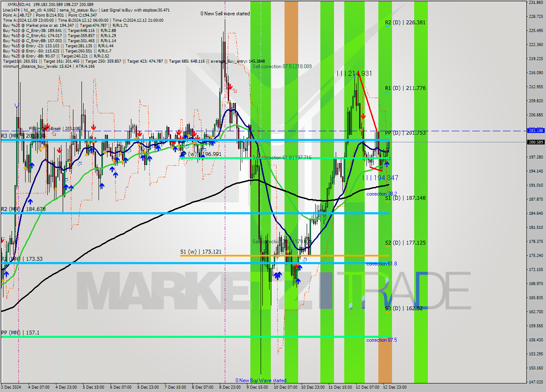Click the R2 (D) | 226.381 pivot label
546x392 pixels.
click(x=405, y=23)
